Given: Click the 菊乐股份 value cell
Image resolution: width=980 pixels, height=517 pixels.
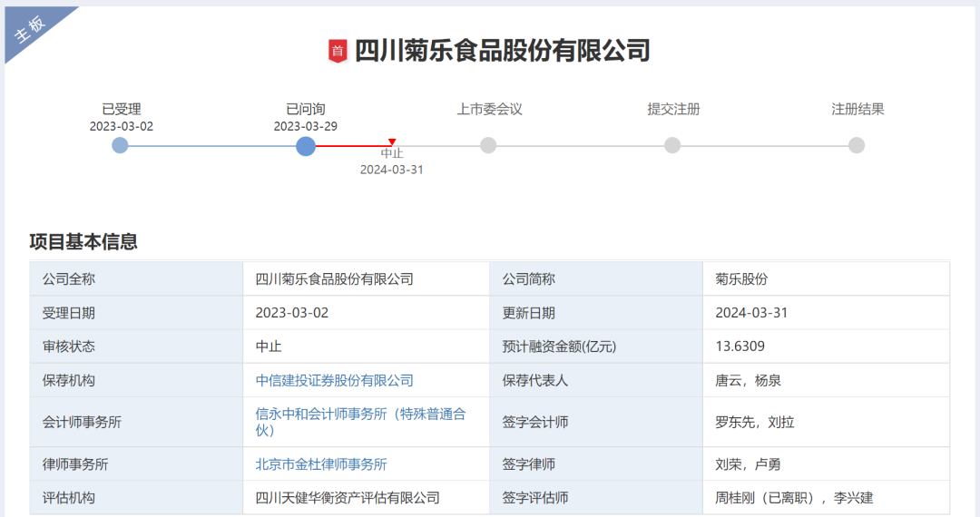Looking at the screenshot, I should pyautogui.click(x=827, y=279).
